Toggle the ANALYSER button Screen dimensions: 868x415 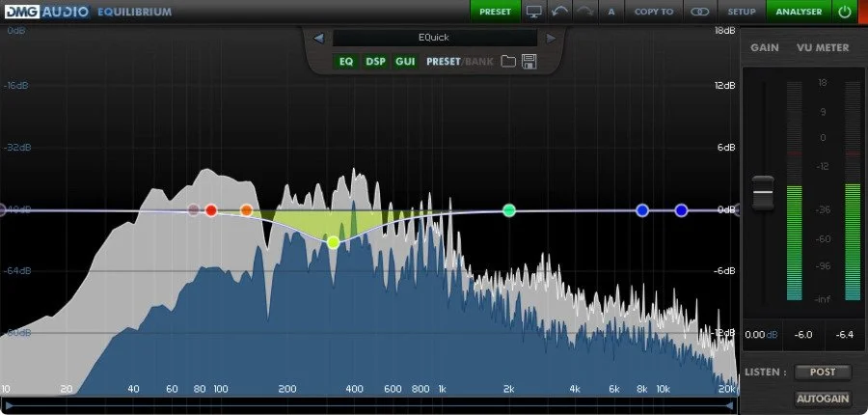[x=799, y=12]
